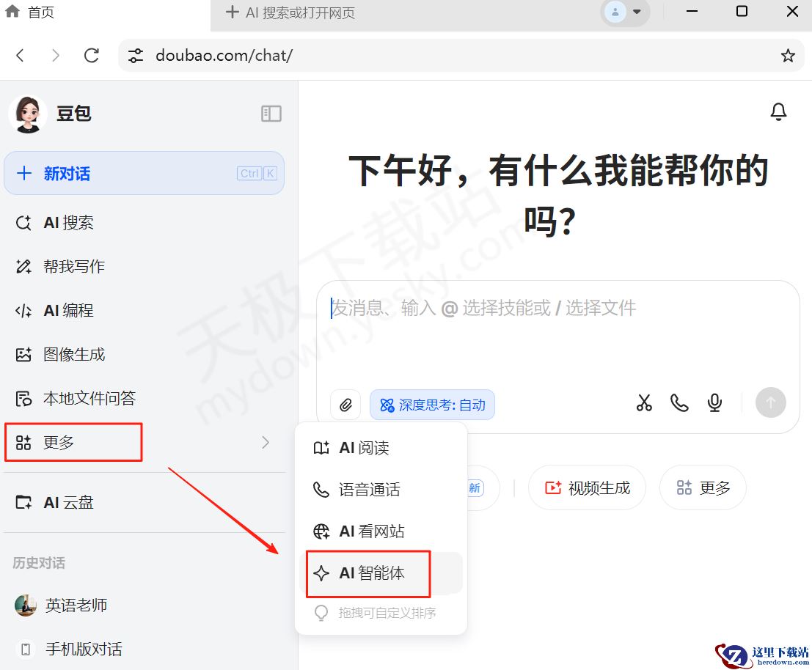The image size is (812, 670).
Task: Click the 本地文件问答 file icon
Action: [23, 399]
